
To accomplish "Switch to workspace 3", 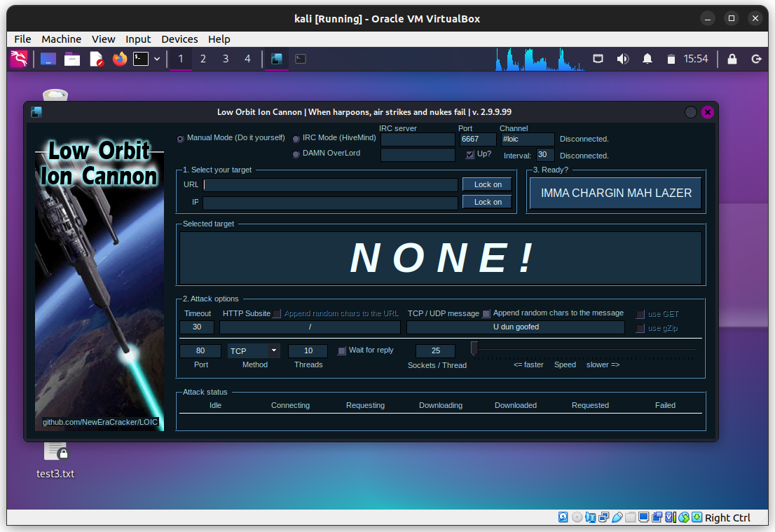I will pos(226,60).
